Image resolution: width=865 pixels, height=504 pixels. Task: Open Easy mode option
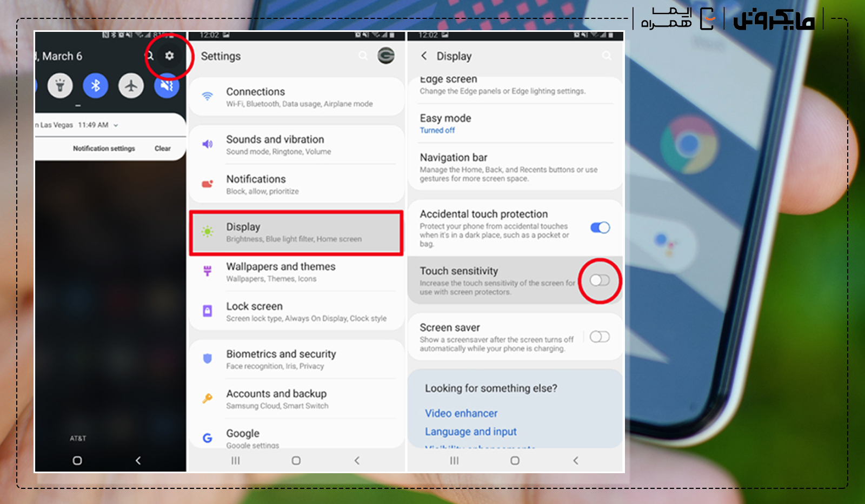(515, 123)
